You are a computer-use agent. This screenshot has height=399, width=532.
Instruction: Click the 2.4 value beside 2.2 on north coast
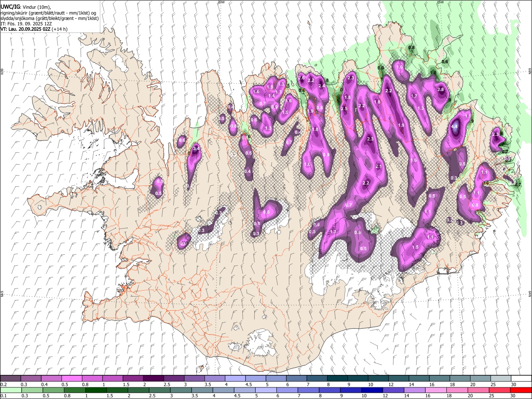(x=321, y=86)
